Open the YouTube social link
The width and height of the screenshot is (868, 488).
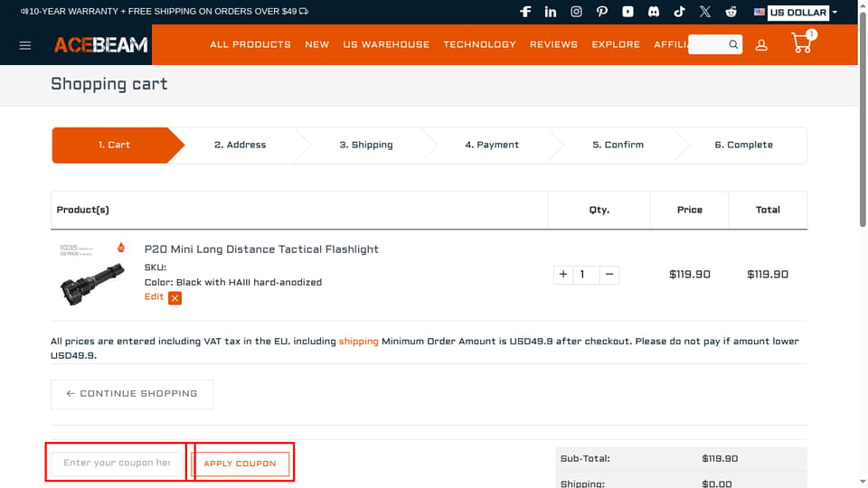point(627,12)
